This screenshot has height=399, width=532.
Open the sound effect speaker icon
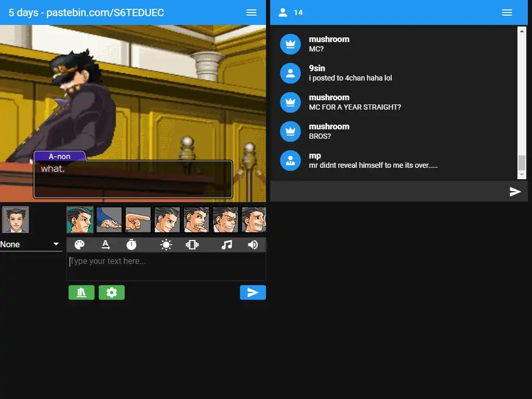click(x=253, y=245)
